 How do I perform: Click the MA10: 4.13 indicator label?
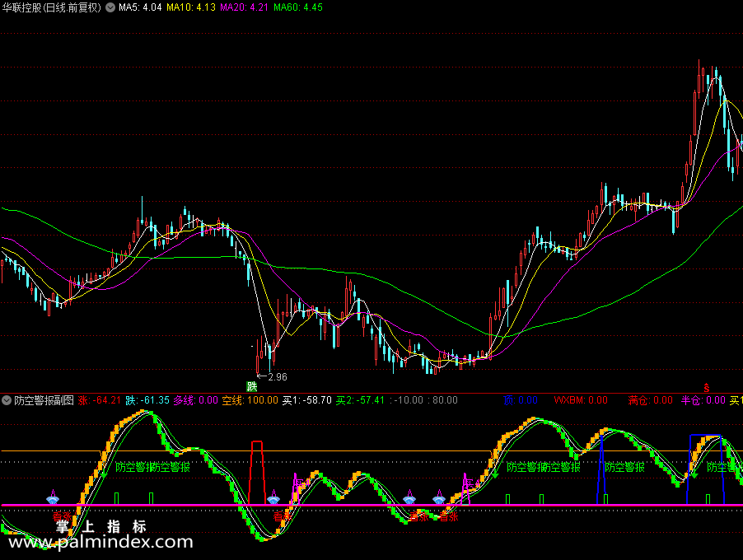tap(191, 7)
